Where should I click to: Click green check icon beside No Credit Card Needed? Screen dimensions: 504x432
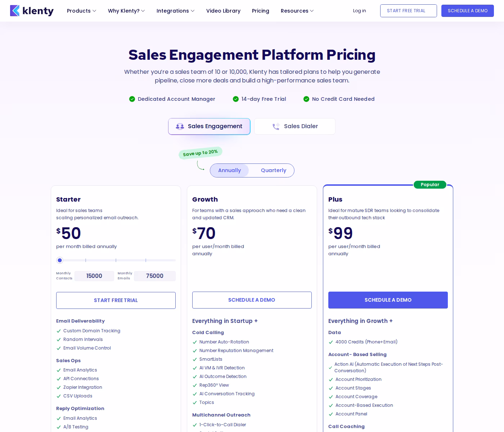306,99
